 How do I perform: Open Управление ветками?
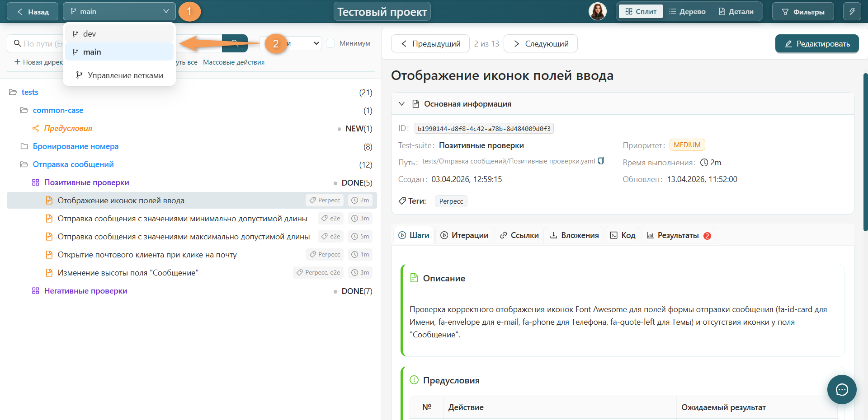click(x=119, y=75)
